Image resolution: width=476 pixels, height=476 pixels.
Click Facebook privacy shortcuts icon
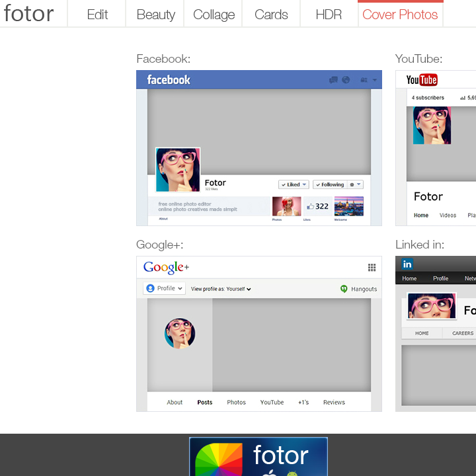point(364,80)
